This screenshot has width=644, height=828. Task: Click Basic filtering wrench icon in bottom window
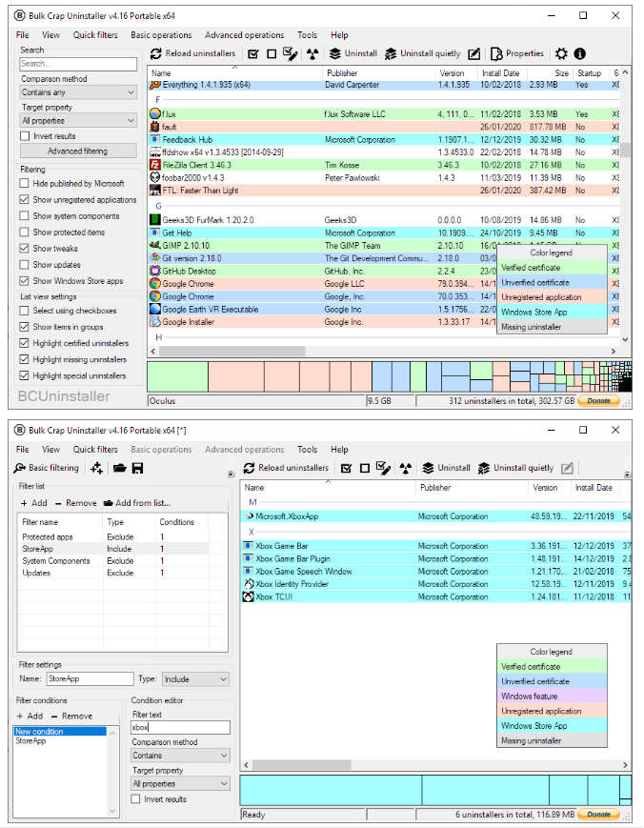click(x=20, y=468)
